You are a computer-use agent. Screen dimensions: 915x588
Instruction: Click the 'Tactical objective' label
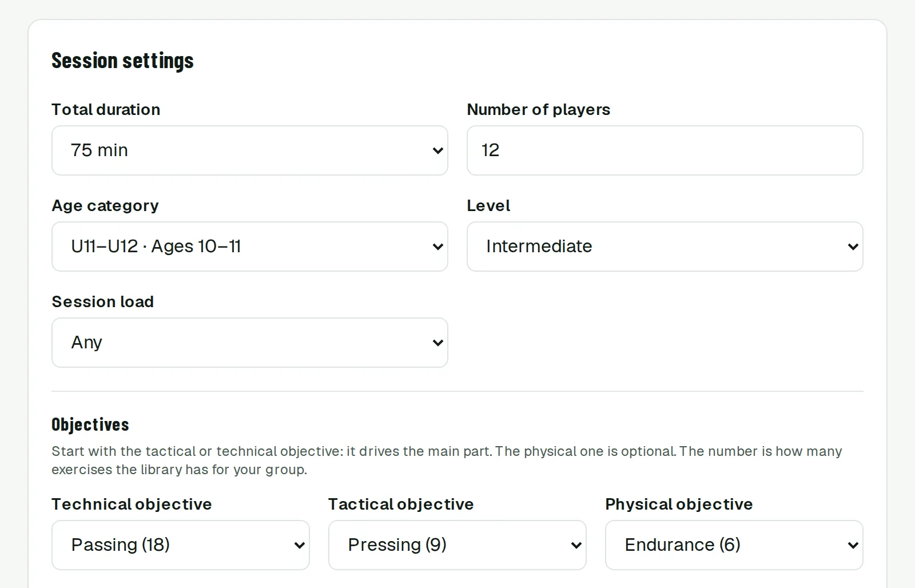[401, 504]
